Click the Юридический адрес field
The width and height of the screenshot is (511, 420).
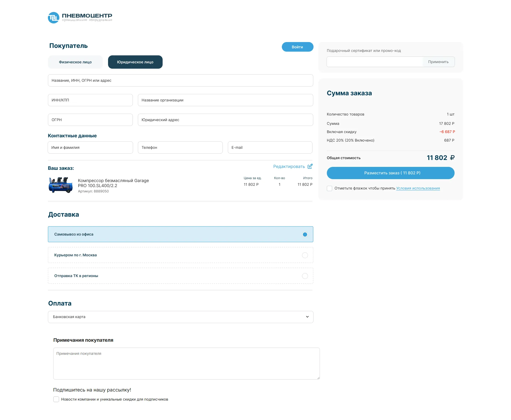pos(225,120)
